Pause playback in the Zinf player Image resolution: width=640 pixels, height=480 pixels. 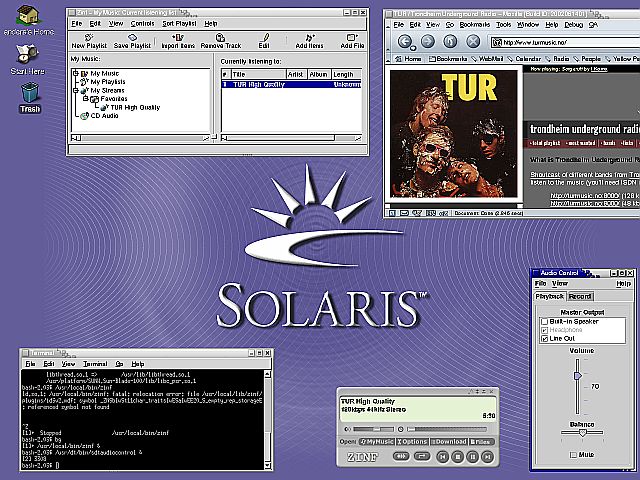coord(473,457)
